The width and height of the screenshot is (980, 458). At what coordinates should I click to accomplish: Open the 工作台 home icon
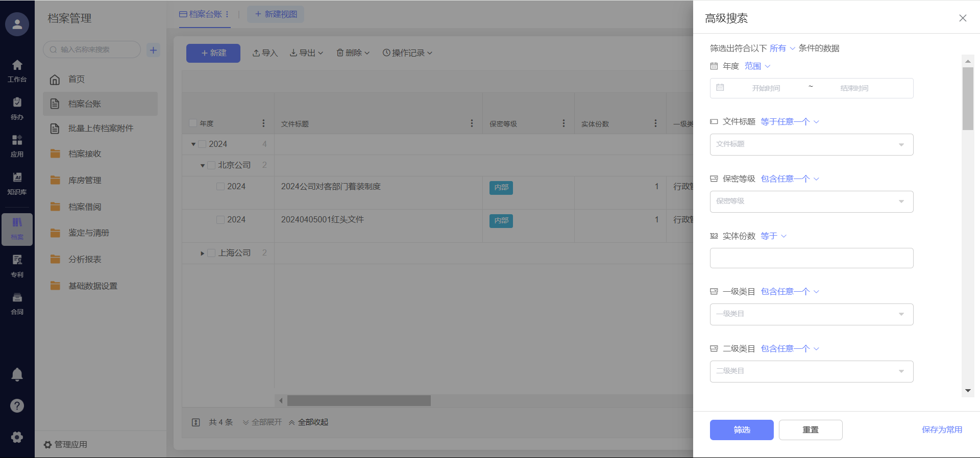pyautogui.click(x=17, y=70)
